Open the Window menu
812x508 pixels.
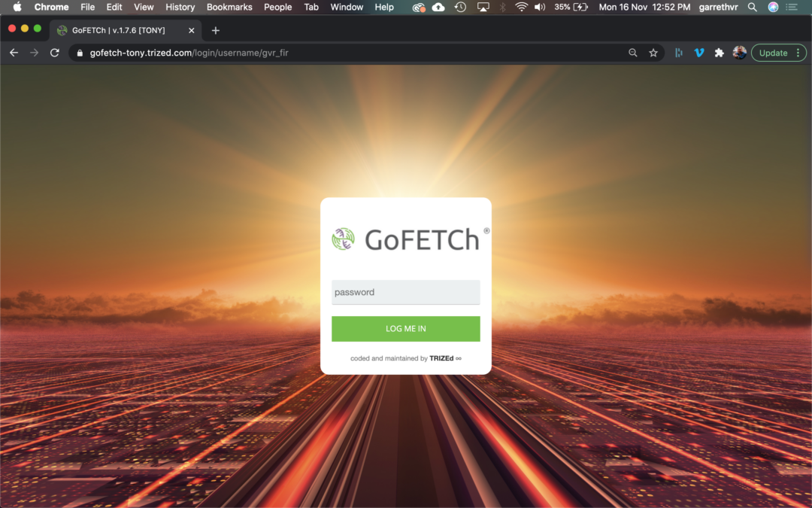click(x=347, y=8)
